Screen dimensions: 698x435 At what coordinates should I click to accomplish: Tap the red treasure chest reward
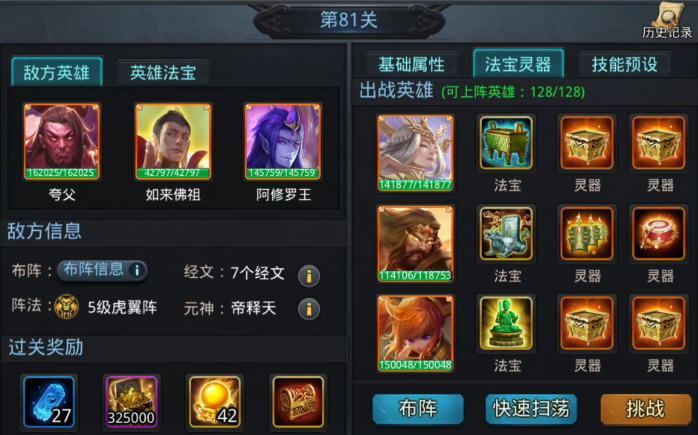coord(298,402)
